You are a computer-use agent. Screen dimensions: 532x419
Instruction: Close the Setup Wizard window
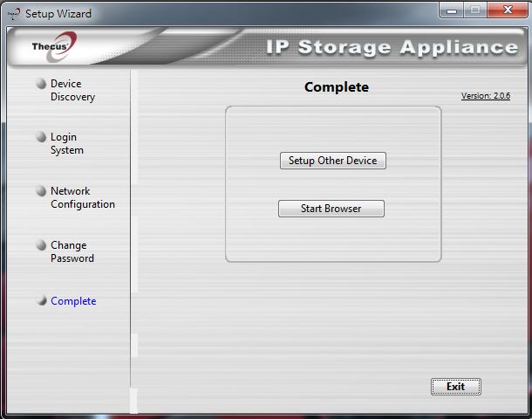pyautogui.click(x=508, y=10)
